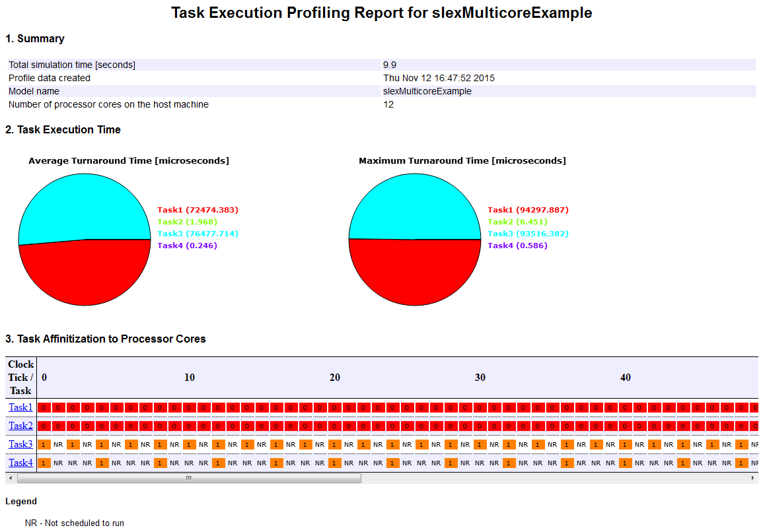Select legend entry Task2 (6.451)
This screenshot has width=763, height=532.
(517, 222)
